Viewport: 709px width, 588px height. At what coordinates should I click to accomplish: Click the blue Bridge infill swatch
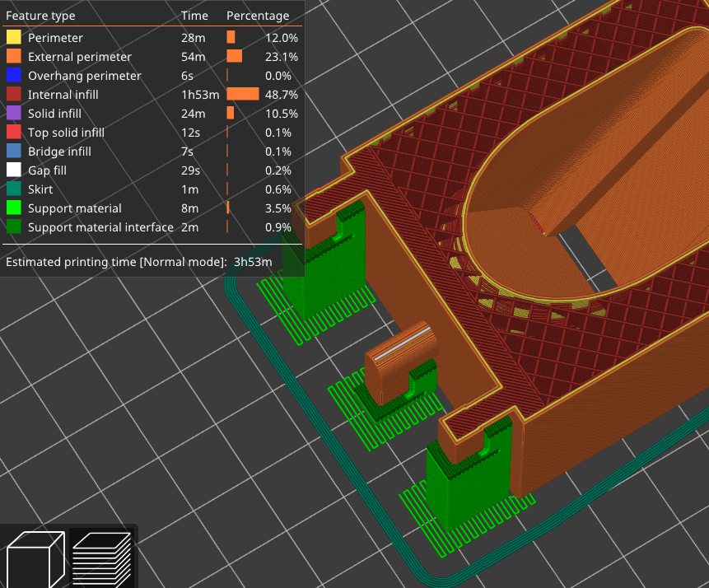pos(13,152)
